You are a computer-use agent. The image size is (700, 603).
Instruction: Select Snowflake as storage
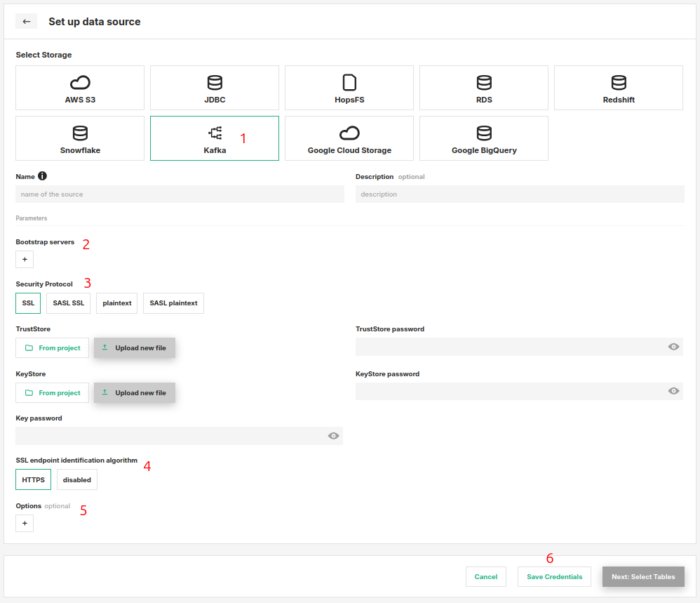click(x=80, y=138)
